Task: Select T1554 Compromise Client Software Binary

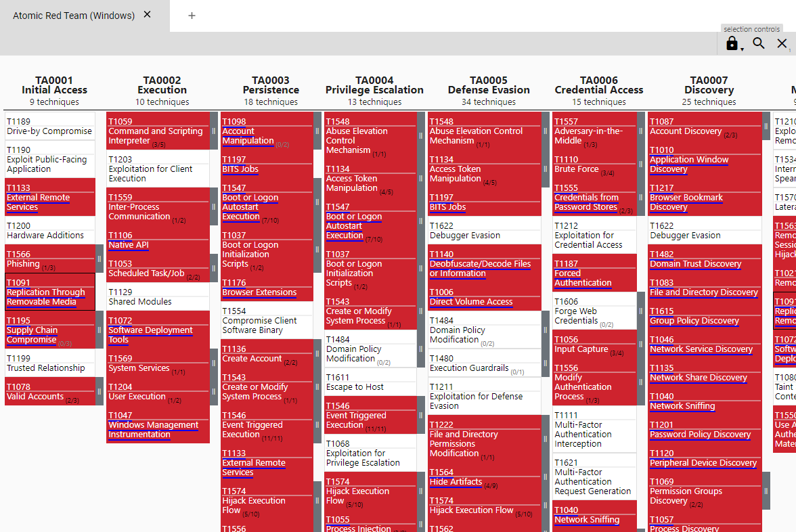Action: 267,320
